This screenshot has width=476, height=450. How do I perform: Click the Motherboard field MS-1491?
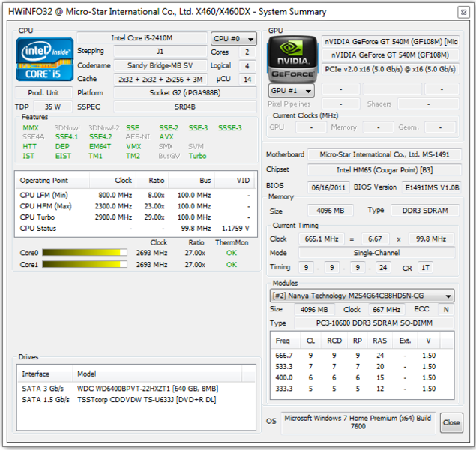[385, 154]
